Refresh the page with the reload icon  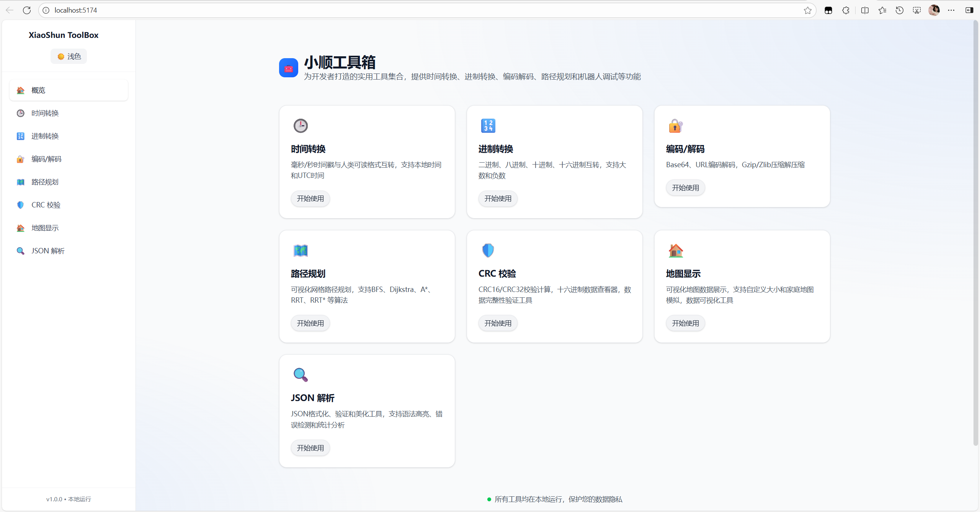click(27, 10)
